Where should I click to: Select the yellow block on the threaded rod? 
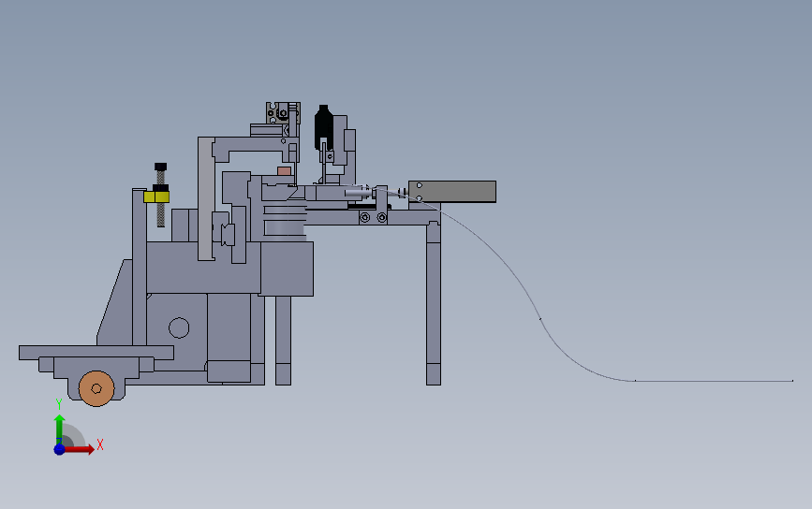point(156,197)
